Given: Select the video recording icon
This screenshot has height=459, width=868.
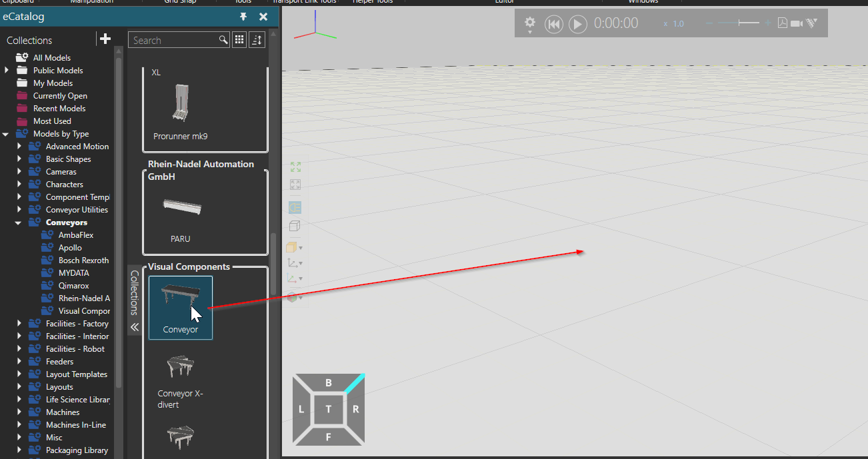Looking at the screenshot, I should coord(796,23).
